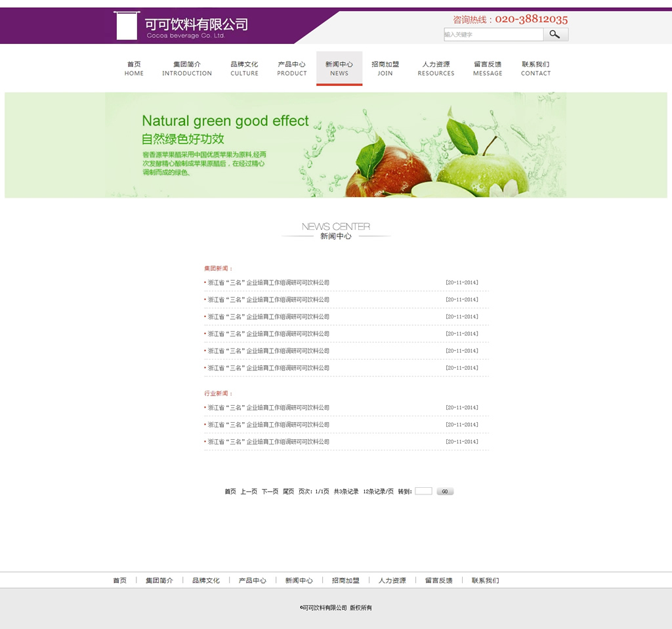
Task: Open the MESSAGE feedback menu item
Action: [x=488, y=68]
